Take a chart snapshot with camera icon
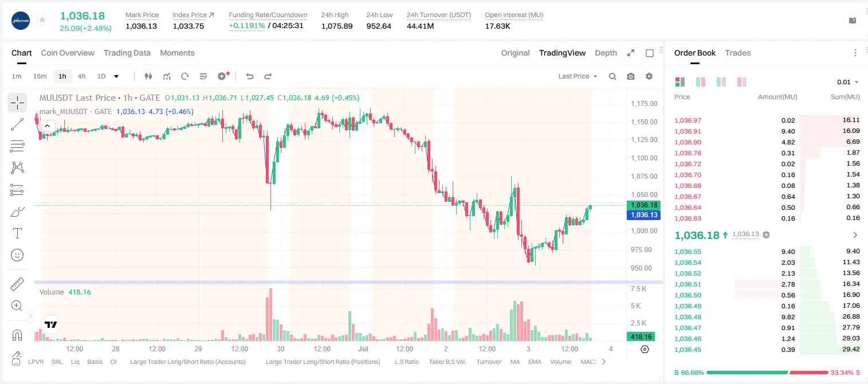This screenshot has width=868, height=384. point(631,76)
